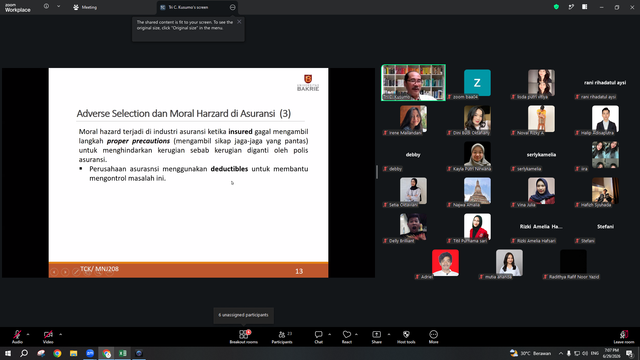Select the Tri C. Kusumo's screen tab

tap(196, 7)
